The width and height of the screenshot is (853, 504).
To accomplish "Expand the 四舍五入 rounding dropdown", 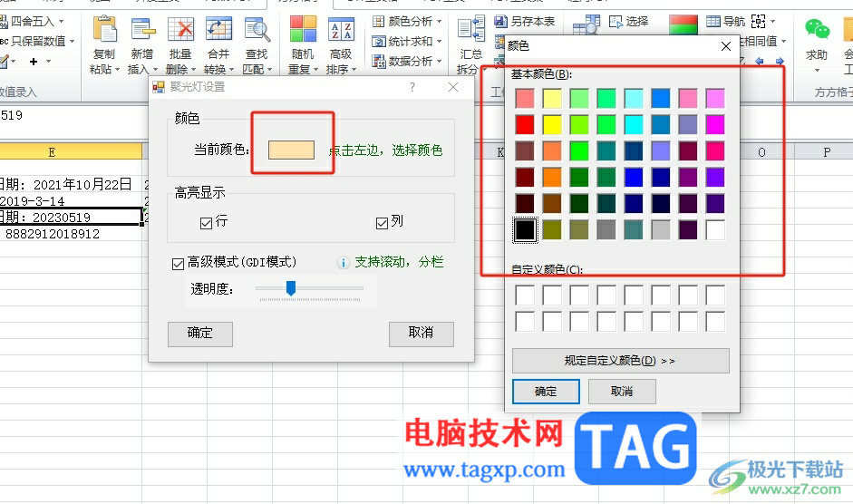I will 62,21.
